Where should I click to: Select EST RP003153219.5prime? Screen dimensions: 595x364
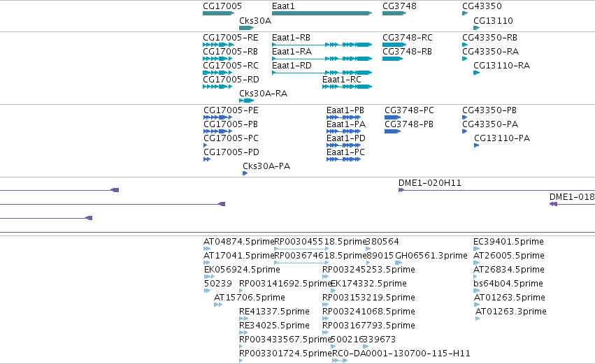(326, 305)
